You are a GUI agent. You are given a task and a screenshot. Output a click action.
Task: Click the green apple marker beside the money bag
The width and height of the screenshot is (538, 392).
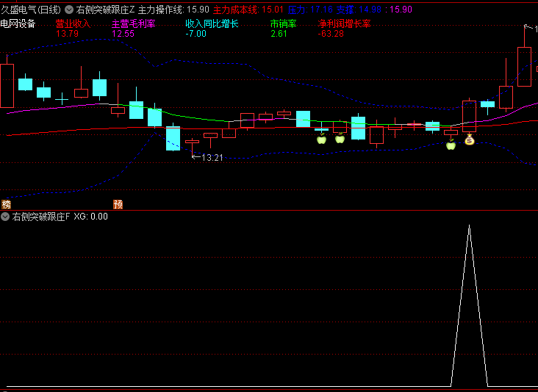coord(451,145)
